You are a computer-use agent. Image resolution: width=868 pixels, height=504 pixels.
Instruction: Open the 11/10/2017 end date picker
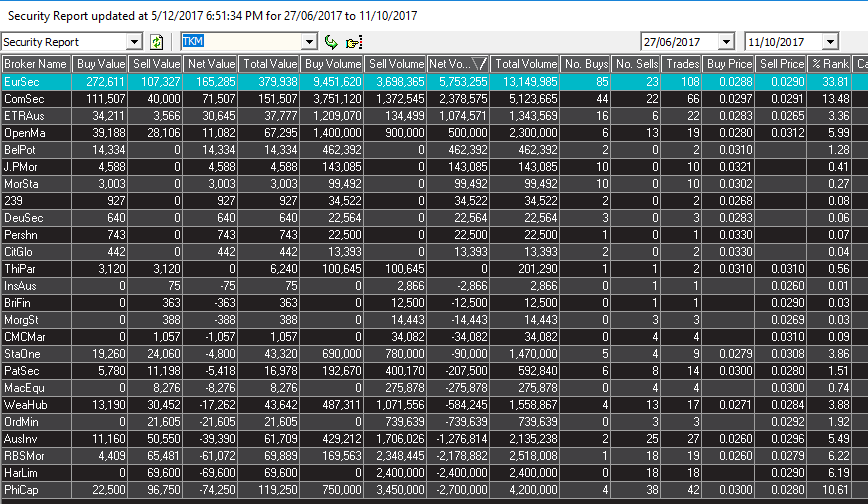click(x=830, y=42)
